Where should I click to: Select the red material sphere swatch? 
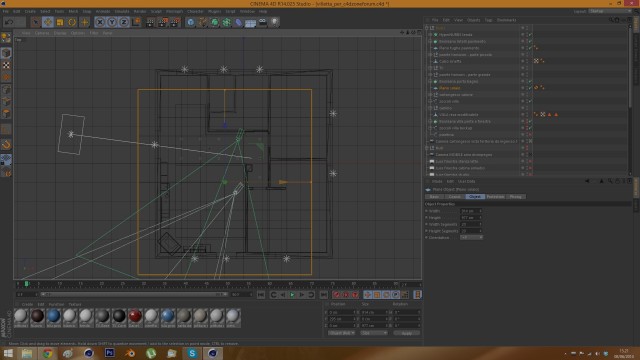click(x=135, y=316)
